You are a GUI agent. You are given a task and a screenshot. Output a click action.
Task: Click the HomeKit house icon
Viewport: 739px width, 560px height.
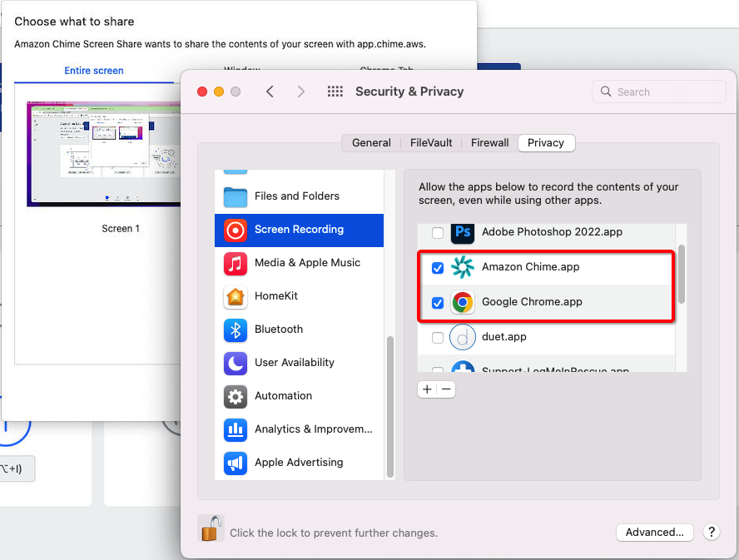point(236,296)
